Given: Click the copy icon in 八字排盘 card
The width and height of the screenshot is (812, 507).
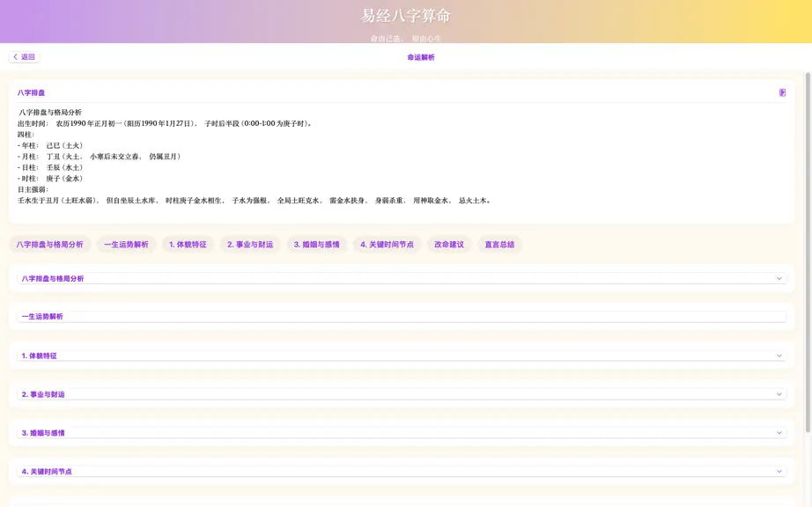Looking at the screenshot, I should pyautogui.click(x=782, y=92).
